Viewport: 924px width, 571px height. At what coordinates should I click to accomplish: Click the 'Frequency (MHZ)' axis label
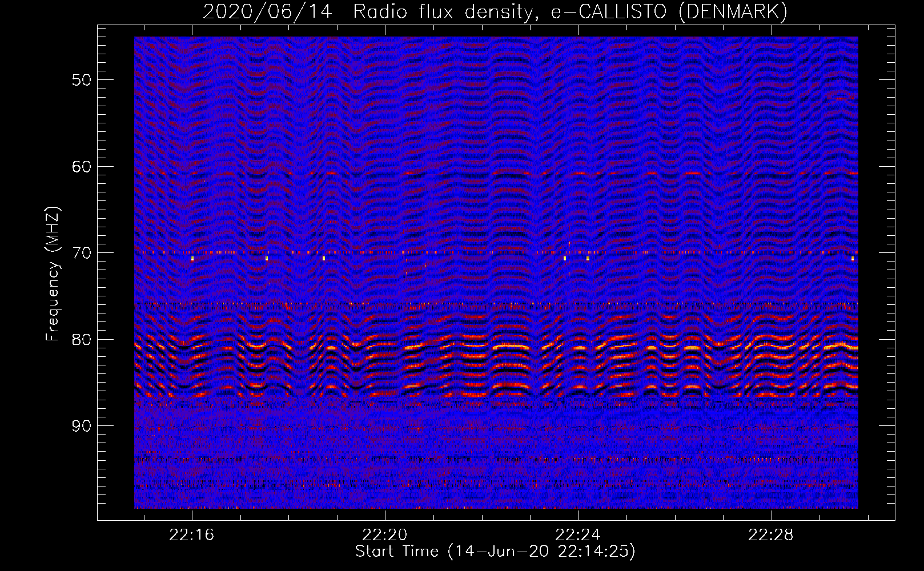pos(53,274)
